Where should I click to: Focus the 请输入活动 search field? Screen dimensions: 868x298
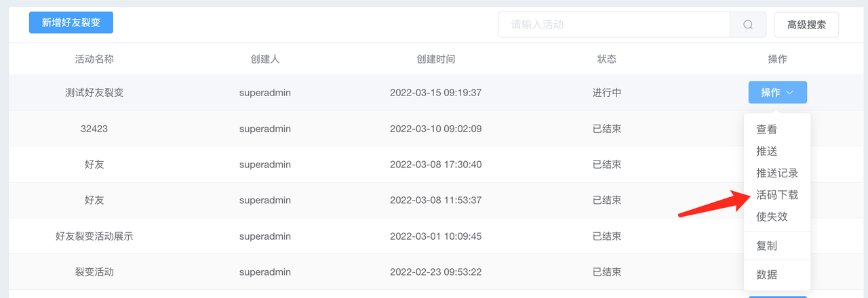[614, 24]
